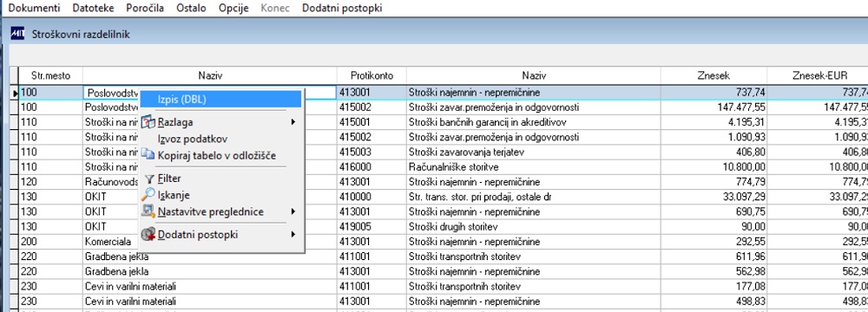Expand context menu Dodatni postopki submenu arrow
Screen dimensions: 868x312
(x=293, y=235)
